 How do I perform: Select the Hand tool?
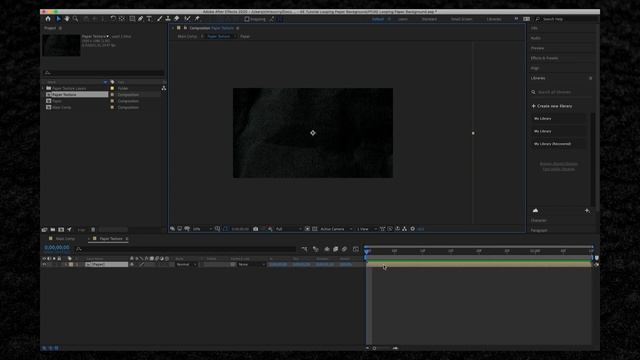(x=67, y=19)
